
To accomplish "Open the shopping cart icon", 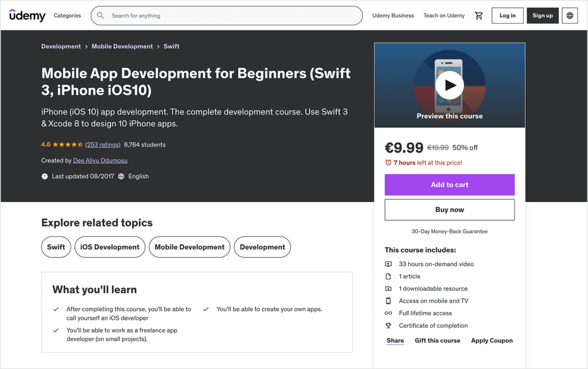I will (x=479, y=16).
